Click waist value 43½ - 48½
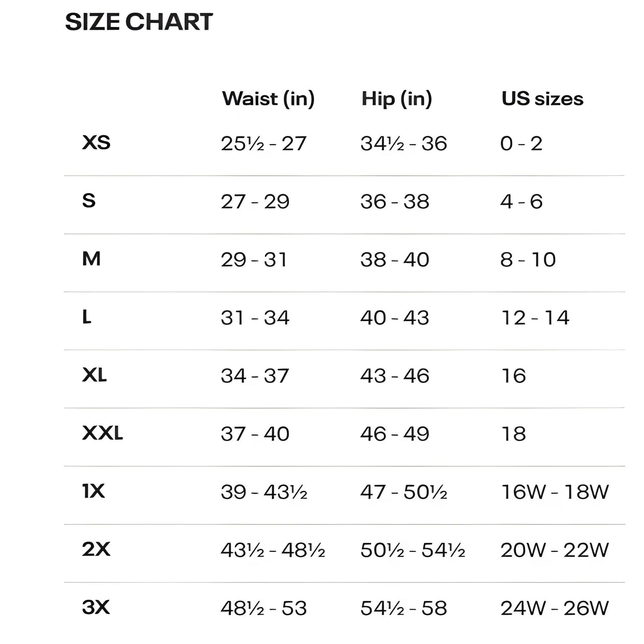This screenshot has height=644, width=644. (273, 550)
